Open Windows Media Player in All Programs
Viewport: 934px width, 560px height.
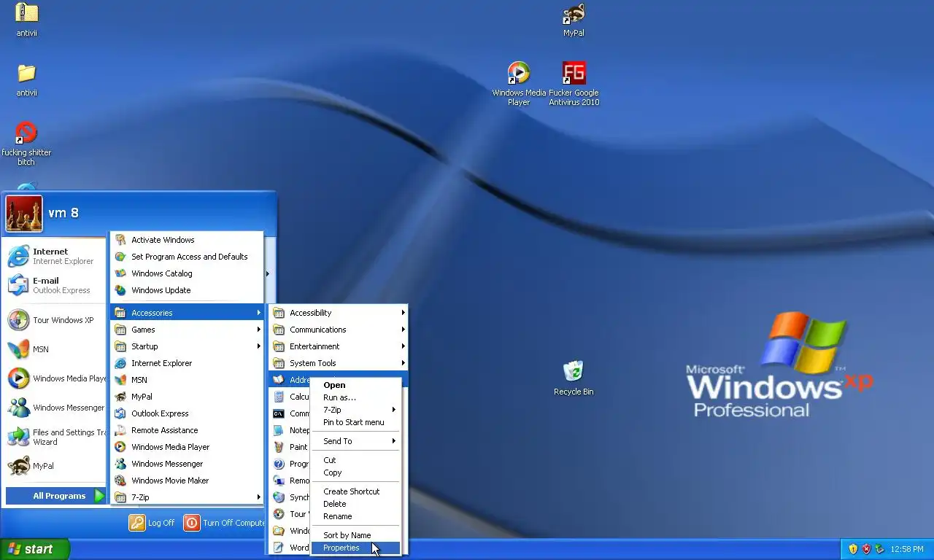(187, 447)
